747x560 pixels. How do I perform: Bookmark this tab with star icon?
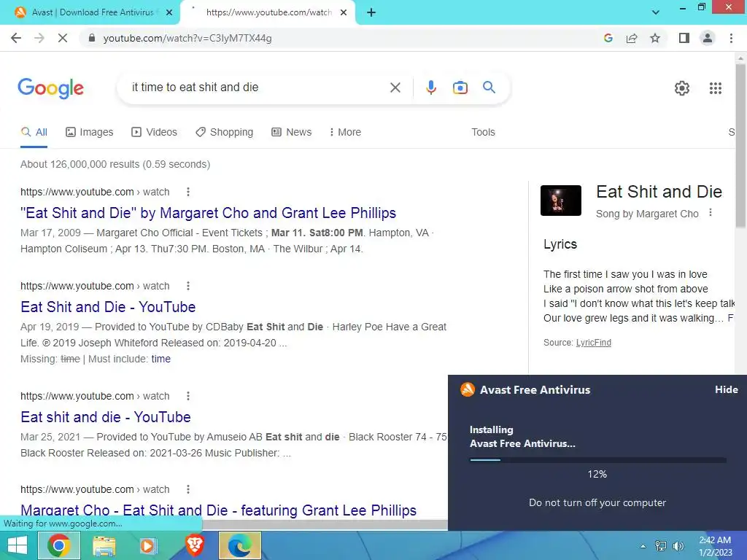[655, 38]
